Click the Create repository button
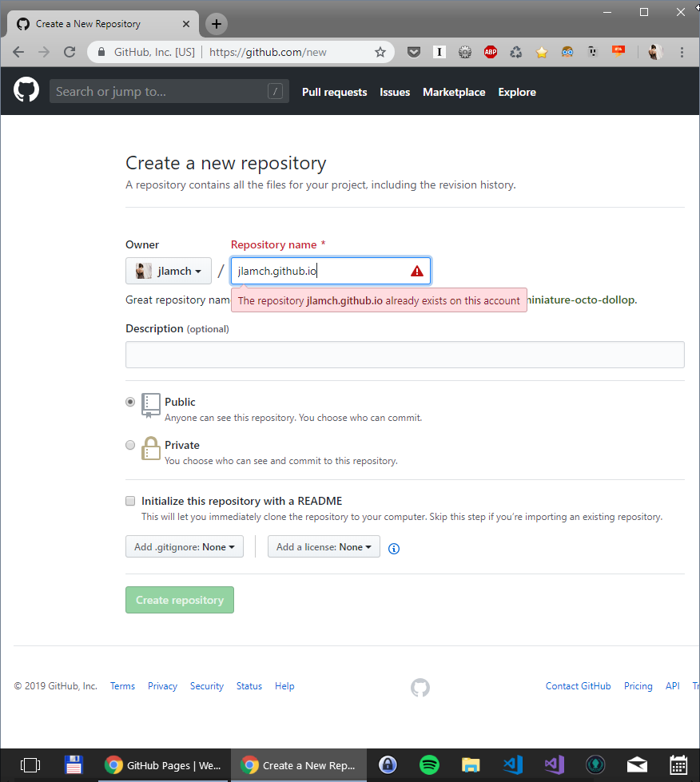Screen dimensions: 700x782 click(179, 600)
